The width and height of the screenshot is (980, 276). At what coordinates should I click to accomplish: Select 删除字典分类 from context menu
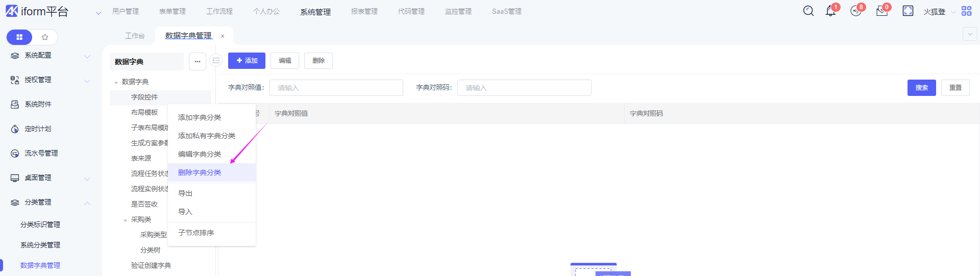coord(200,172)
